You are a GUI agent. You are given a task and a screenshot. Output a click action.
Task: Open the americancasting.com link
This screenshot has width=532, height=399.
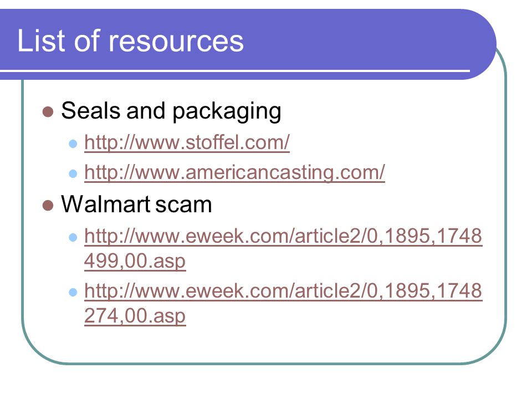pyautogui.click(x=234, y=172)
